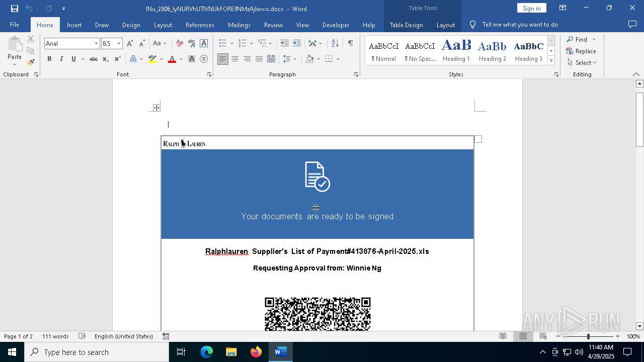
Task: Click the table move handle icon
Action: coord(156,108)
